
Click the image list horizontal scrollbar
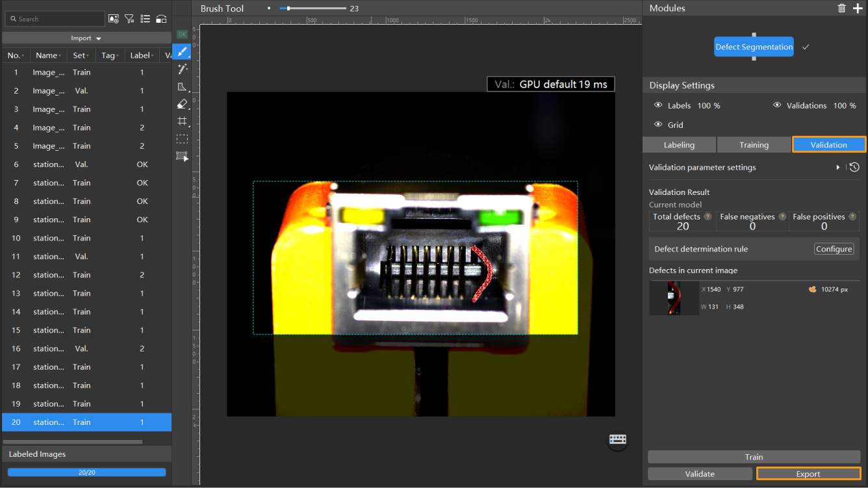click(x=72, y=442)
